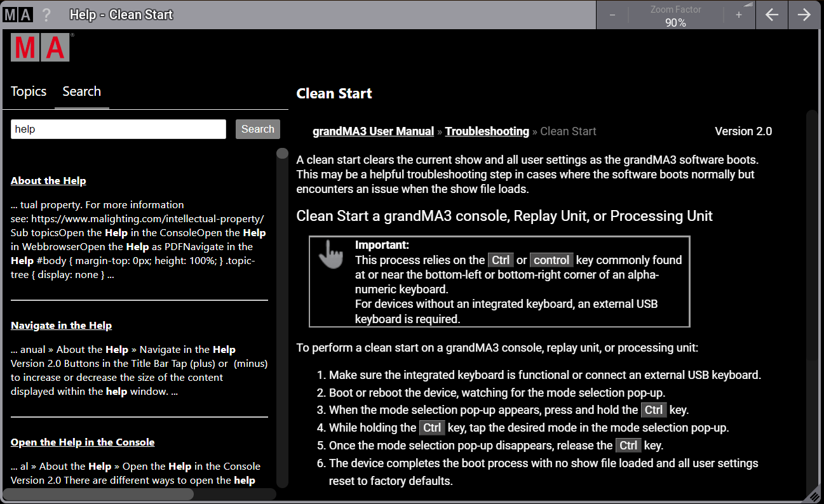The height and width of the screenshot is (504, 824).
Task: Open the Navigate in the Help article
Action: [61, 325]
